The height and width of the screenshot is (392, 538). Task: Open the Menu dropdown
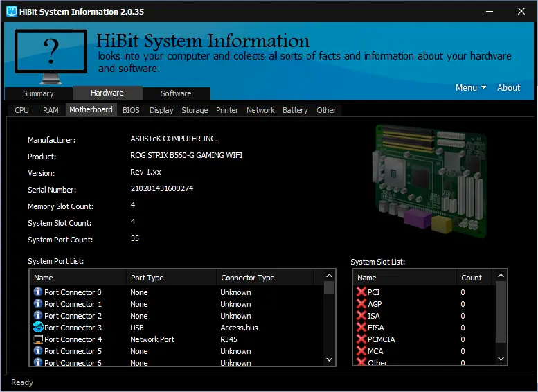(x=471, y=87)
